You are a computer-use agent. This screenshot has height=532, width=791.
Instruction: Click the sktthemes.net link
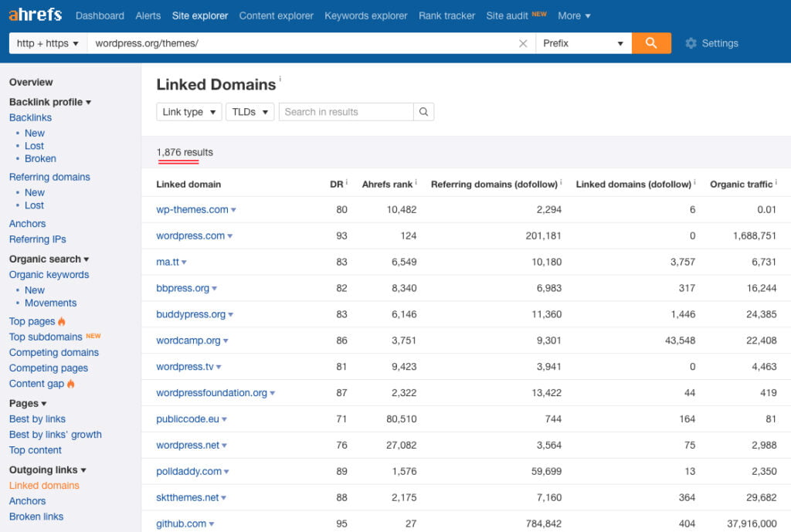pos(188,498)
